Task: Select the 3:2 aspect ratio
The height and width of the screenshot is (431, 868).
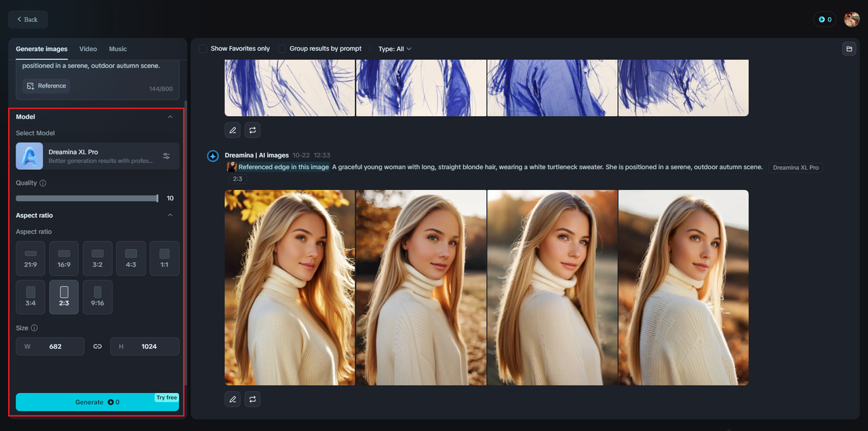Action: (x=98, y=259)
